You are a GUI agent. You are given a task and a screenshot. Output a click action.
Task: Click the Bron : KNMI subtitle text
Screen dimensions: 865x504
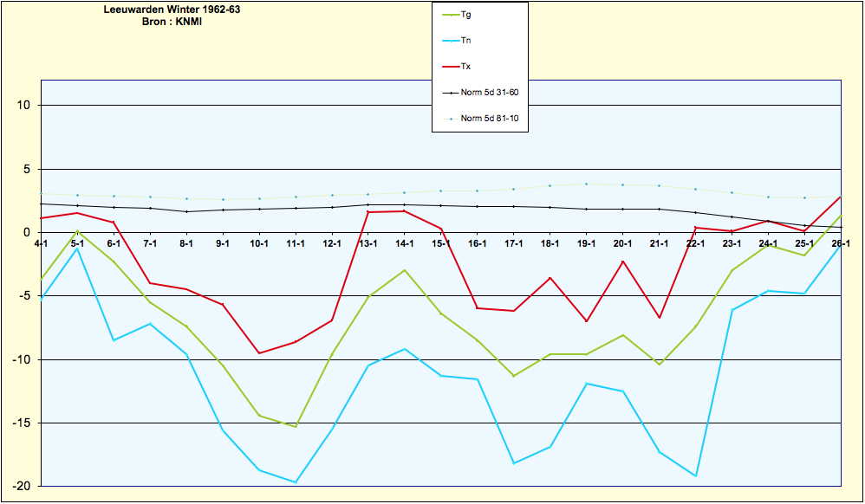172,23
